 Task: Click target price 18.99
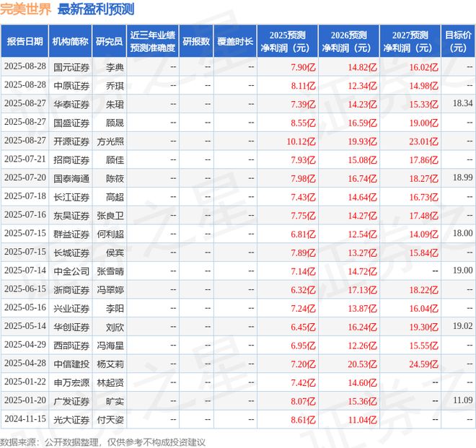pyautogui.click(x=462, y=177)
